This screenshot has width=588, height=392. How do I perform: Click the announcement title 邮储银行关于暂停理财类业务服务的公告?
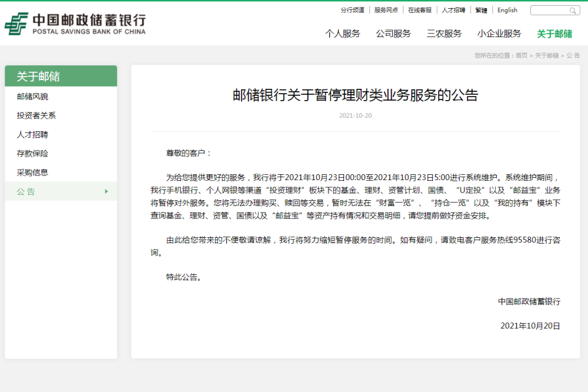(356, 95)
